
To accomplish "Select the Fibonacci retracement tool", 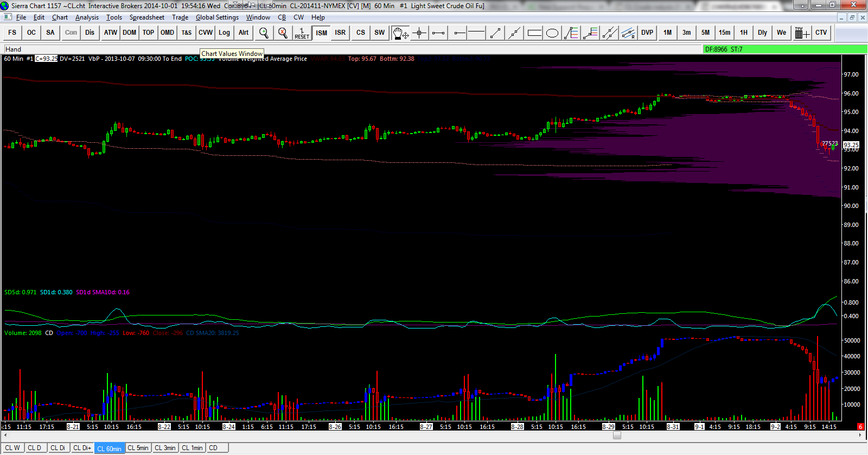I will tap(571, 33).
